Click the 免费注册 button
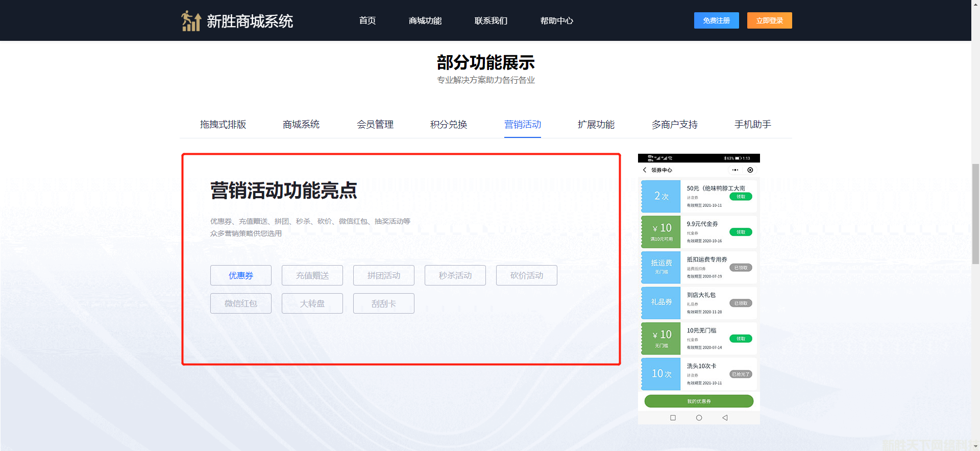This screenshot has height=451, width=980. click(716, 20)
